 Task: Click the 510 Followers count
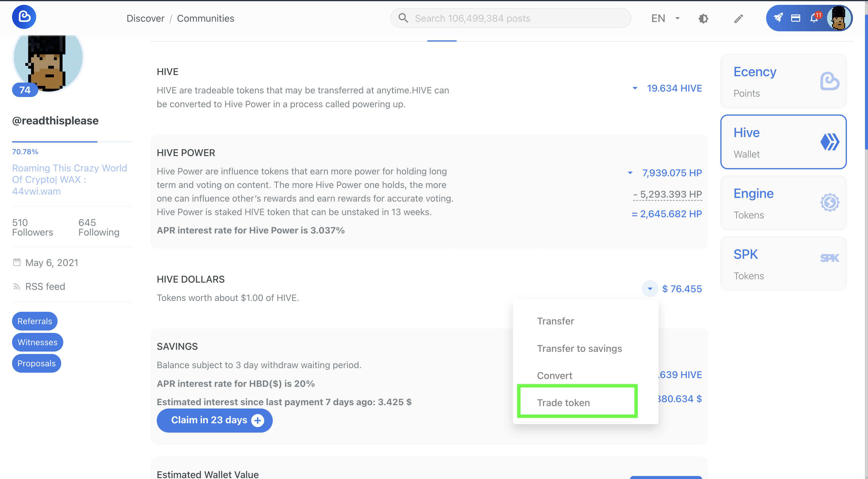point(33,227)
